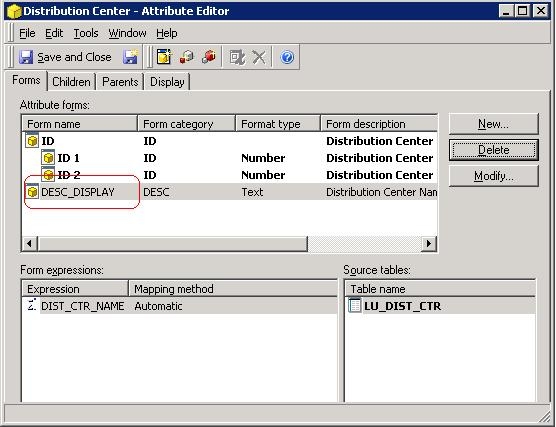The width and height of the screenshot is (556, 427).
Task: Open the Tools menu
Action: [86, 33]
